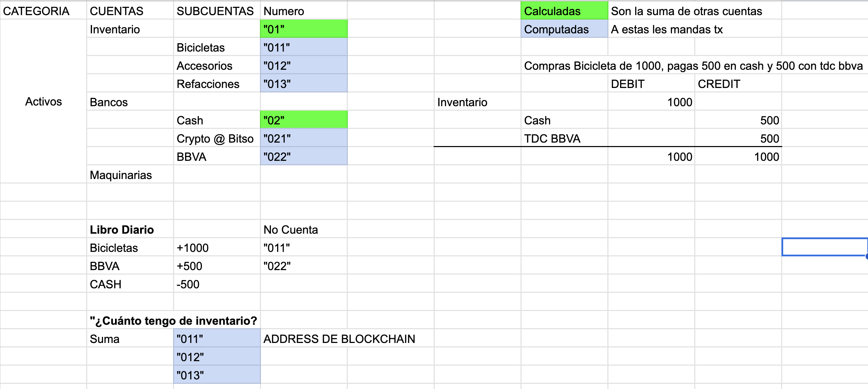Click the Activos category cell

pos(43,101)
